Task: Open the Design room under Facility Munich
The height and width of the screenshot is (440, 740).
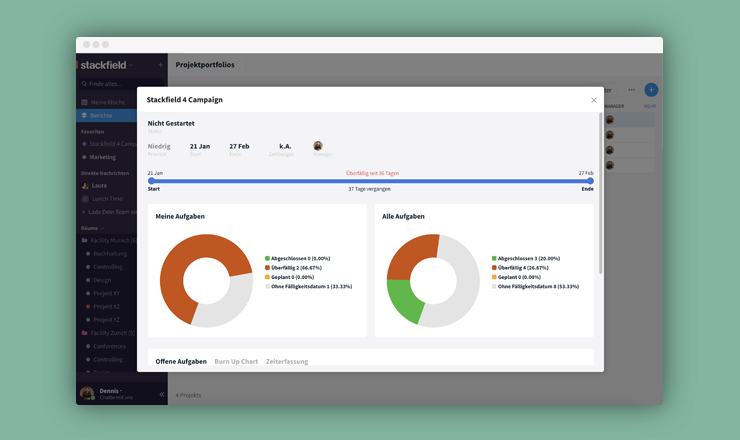Action: click(x=102, y=280)
